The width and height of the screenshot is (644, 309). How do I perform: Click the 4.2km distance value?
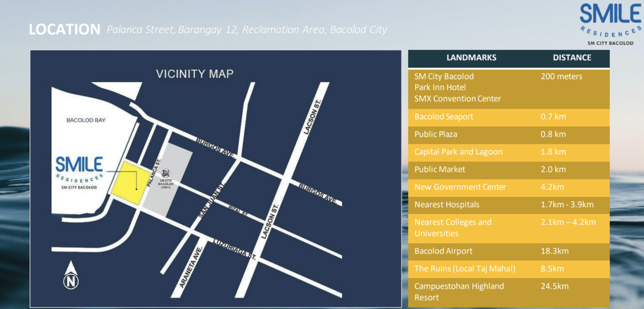[x=552, y=187]
